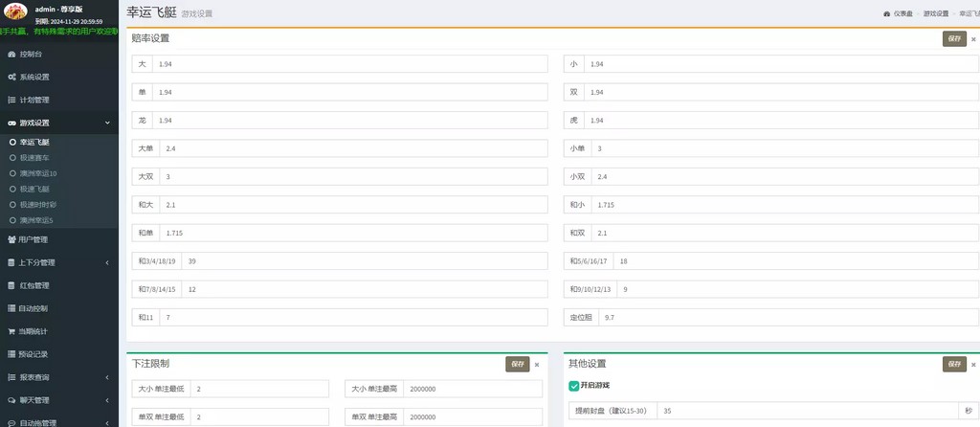
Task: Select 极速赛车 in game submenu
Action: pyautogui.click(x=34, y=158)
